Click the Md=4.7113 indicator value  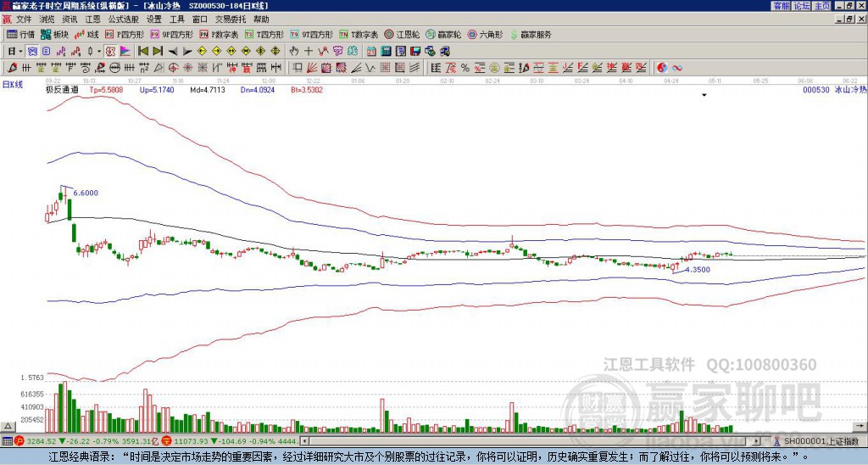(208, 89)
